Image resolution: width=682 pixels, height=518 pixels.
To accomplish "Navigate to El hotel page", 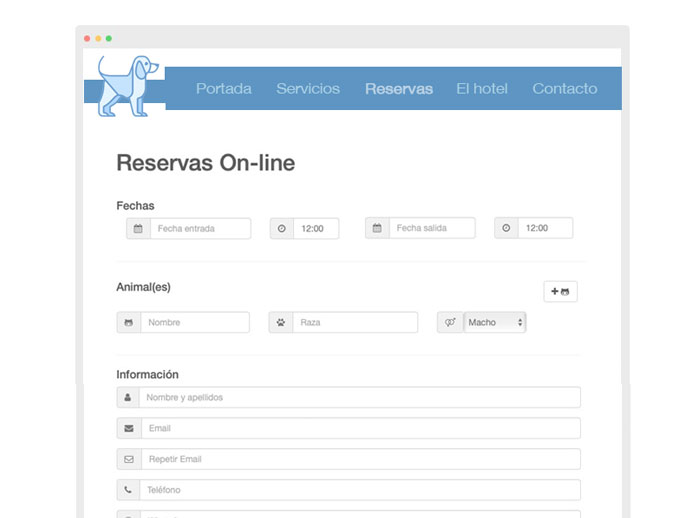I will (x=482, y=89).
